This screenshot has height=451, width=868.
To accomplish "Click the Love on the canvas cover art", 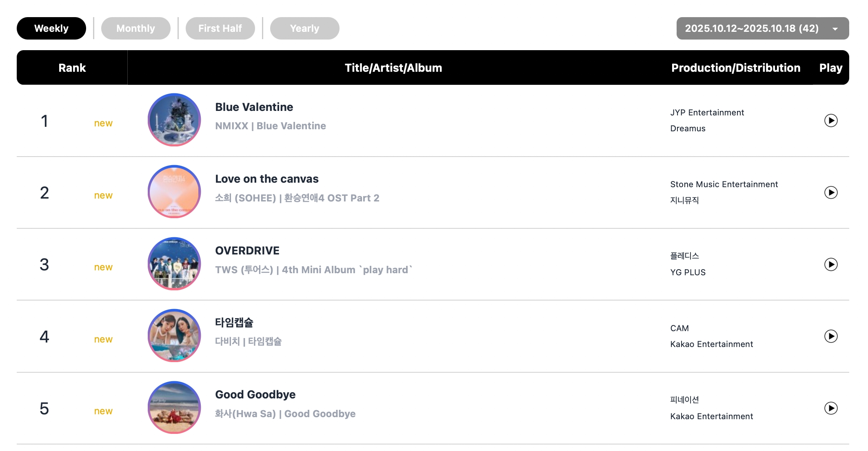I will tap(174, 192).
